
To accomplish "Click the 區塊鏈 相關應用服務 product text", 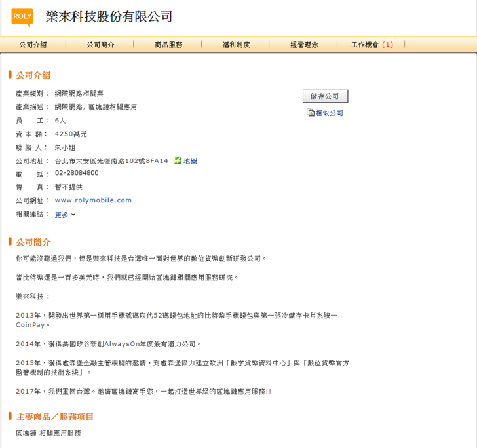I will [x=48, y=433].
